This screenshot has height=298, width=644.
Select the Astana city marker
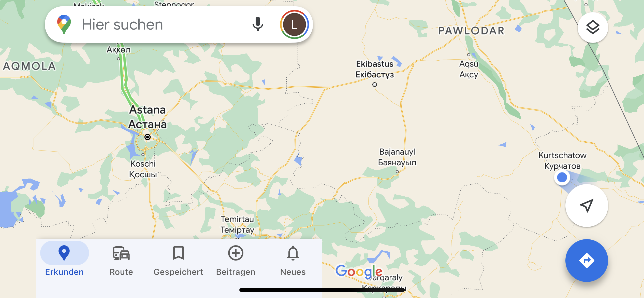[147, 137]
